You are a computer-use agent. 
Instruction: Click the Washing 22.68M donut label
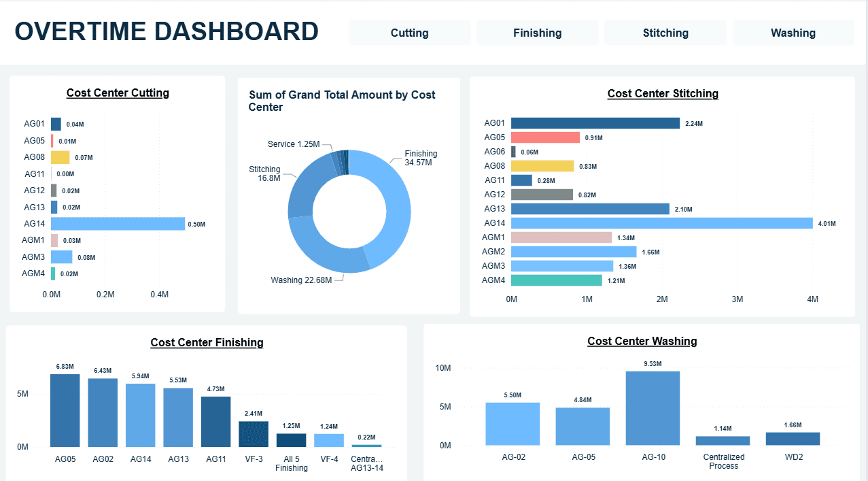coord(301,280)
